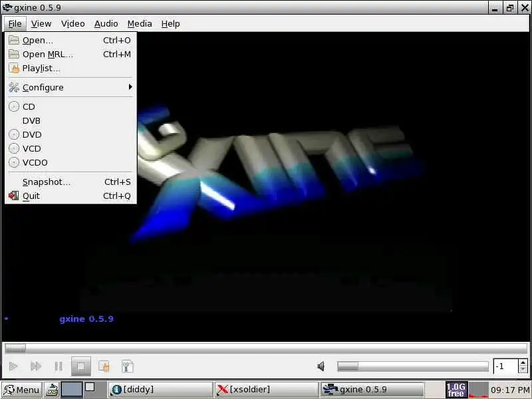Open the Help menu
532x399 pixels.
coord(170,24)
